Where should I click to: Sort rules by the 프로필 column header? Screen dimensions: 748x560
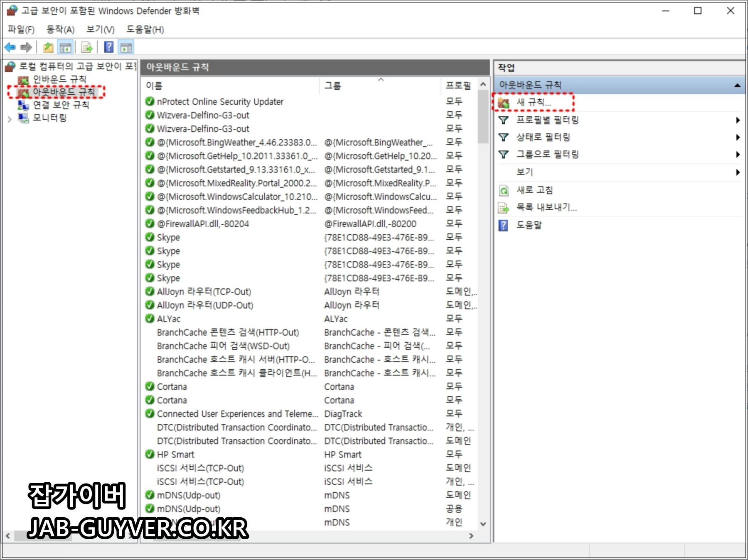click(x=459, y=86)
